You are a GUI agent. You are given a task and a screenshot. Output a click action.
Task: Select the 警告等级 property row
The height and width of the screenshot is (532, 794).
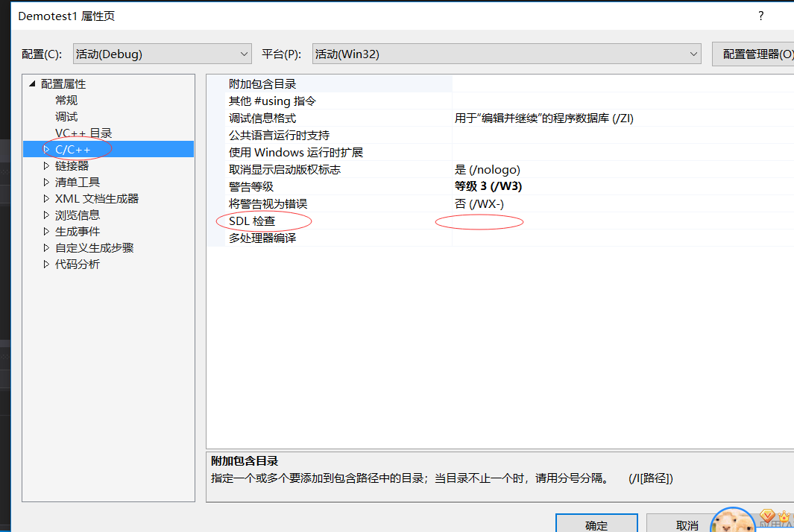[338, 186]
